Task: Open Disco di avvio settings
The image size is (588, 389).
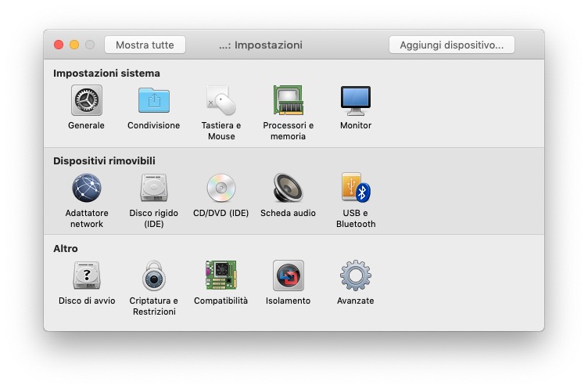Action: [87, 276]
